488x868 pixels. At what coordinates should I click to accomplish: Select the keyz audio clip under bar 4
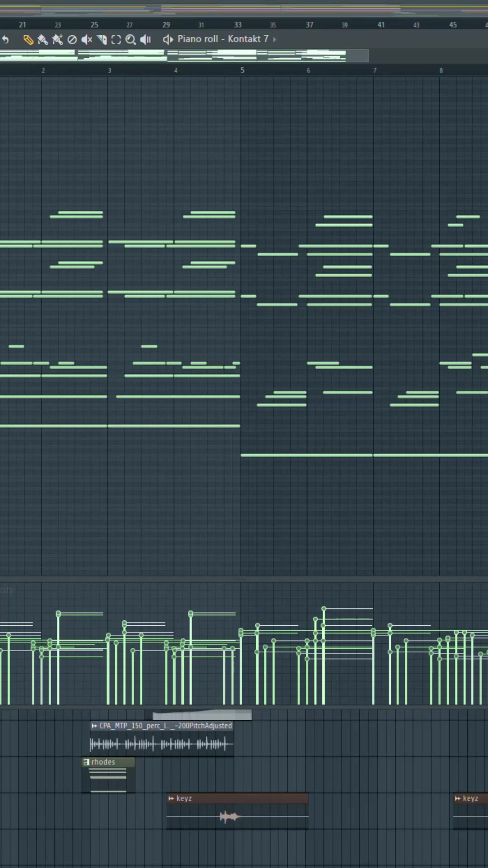(x=237, y=811)
